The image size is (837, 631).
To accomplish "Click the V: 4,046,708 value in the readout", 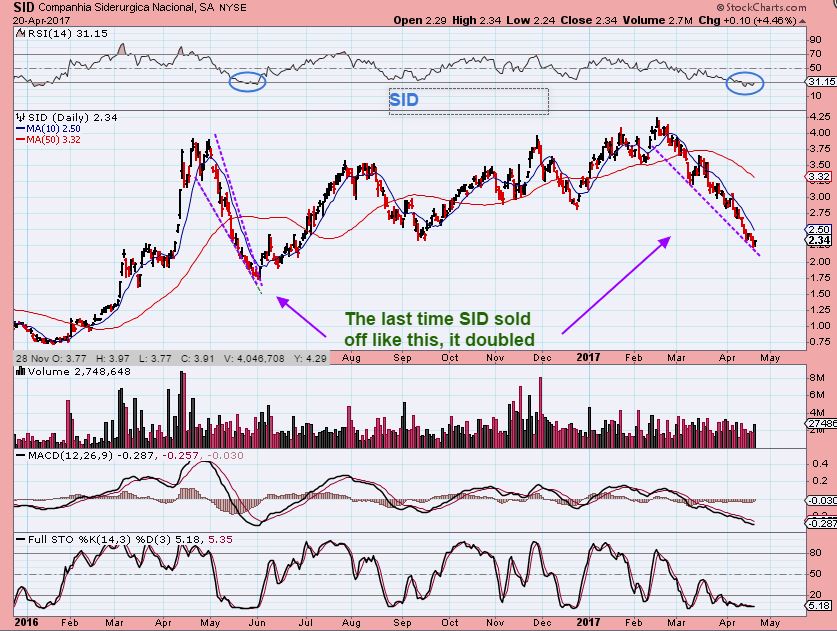I will pyautogui.click(x=254, y=358).
